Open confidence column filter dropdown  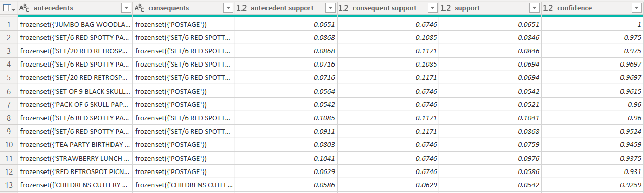click(637, 8)
